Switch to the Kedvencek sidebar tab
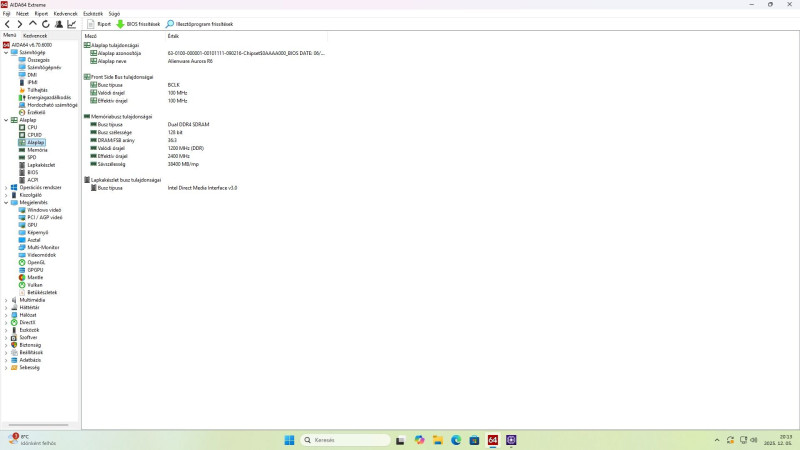 [35, 36]
